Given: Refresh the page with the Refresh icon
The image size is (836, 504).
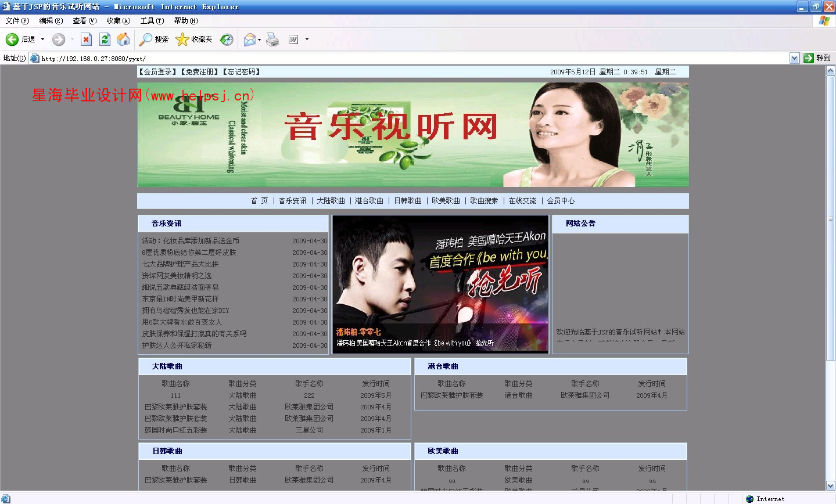Looking at the screenshot, I should pos(105,39).
